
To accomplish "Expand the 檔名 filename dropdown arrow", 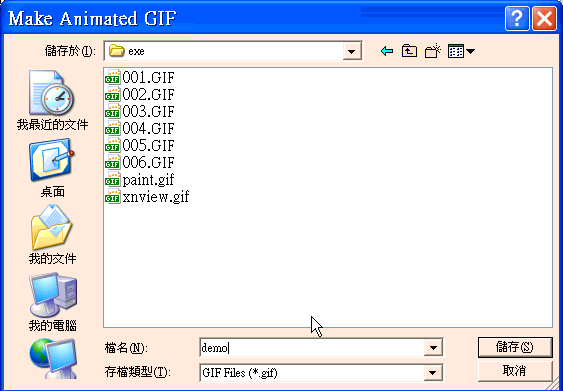I will pos(433,348).
